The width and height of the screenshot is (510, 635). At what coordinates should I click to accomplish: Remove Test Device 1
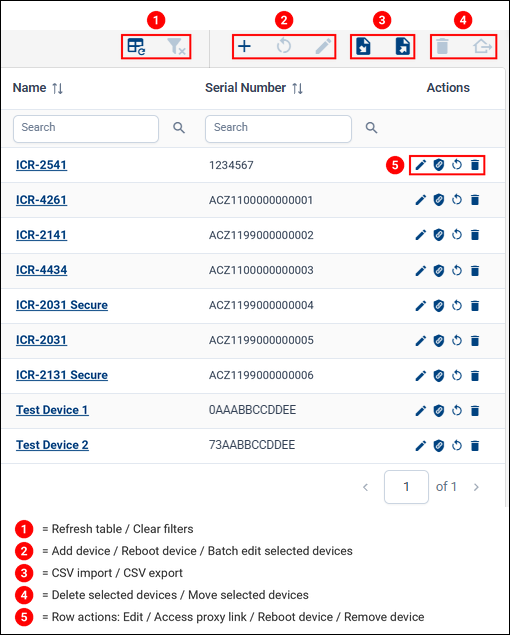coord(475,411)
